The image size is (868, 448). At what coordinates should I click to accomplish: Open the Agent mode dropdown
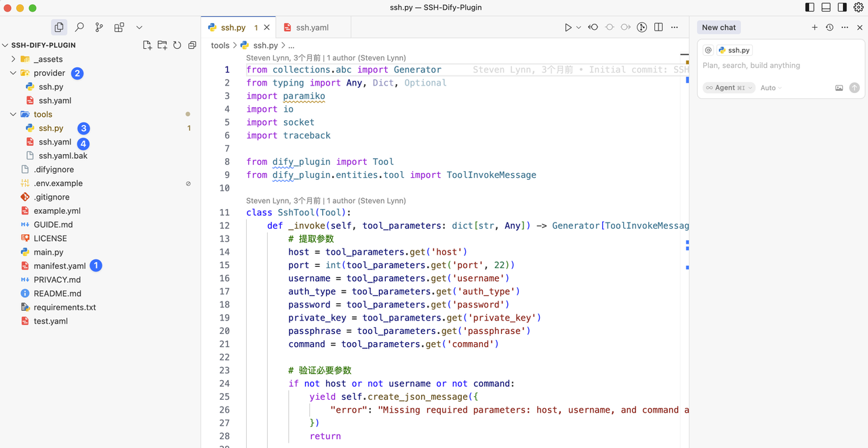729,88
